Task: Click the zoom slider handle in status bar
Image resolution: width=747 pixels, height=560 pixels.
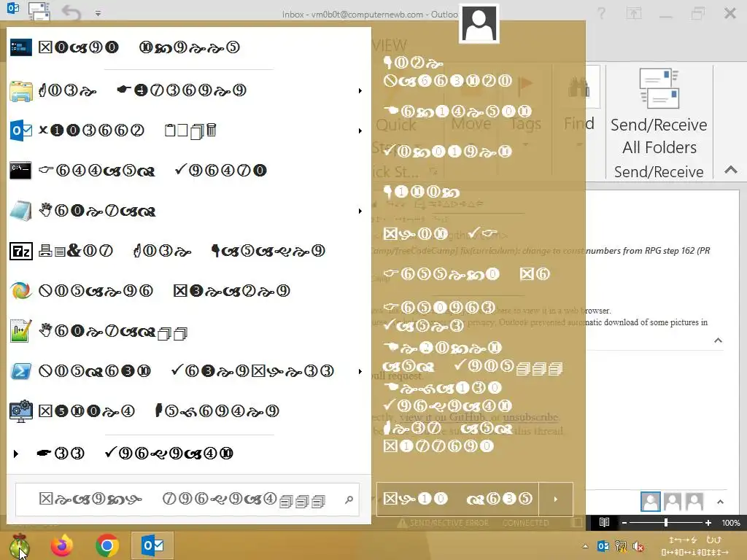Action: [666, 523]
